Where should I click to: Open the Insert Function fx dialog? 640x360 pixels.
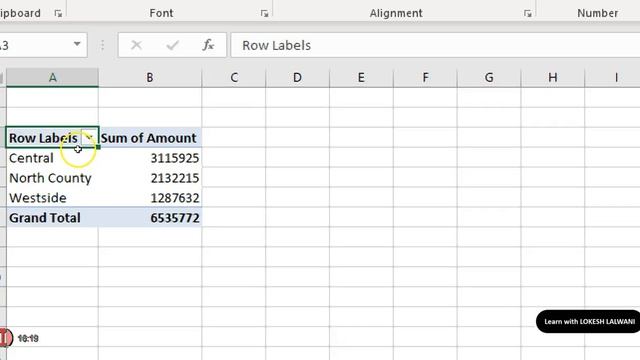coord(208,45)
